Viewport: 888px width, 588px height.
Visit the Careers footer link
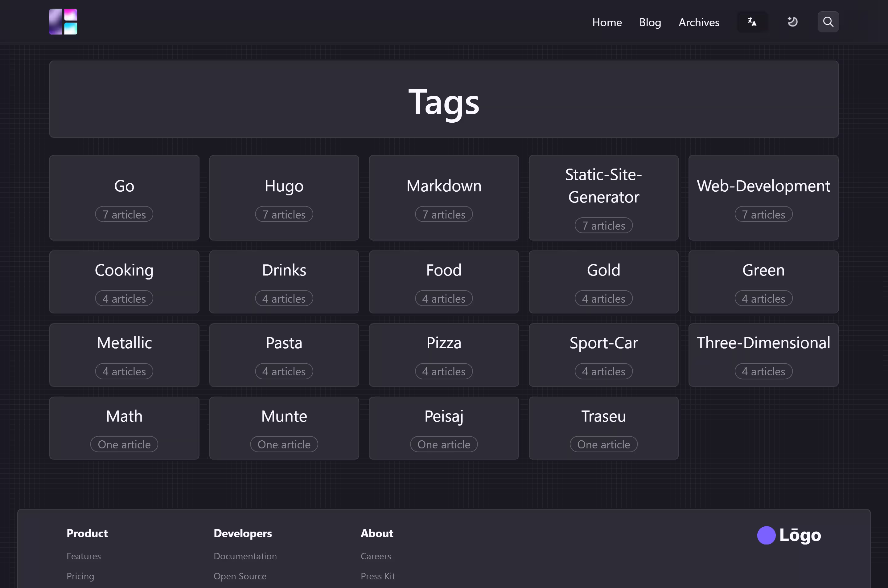pyautogui.click(x=376, y=556)
